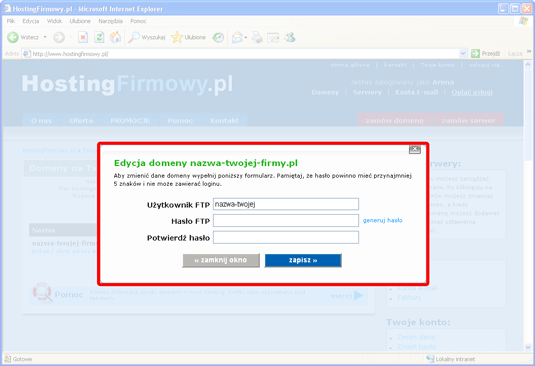Click the Messenger icon in toolbar
The width and height of the screenshot is (535, 366).
pyautogui.click(x=290, y=37)
